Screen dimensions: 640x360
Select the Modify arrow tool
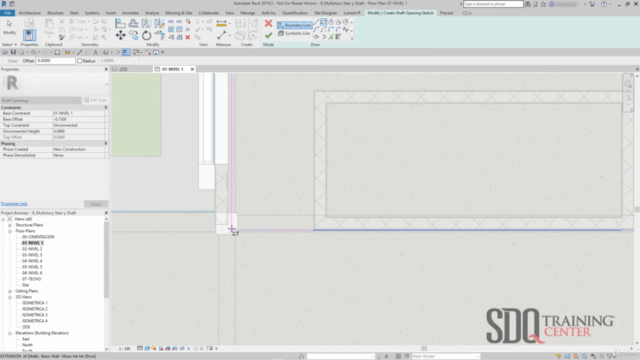tap(9, 28)
